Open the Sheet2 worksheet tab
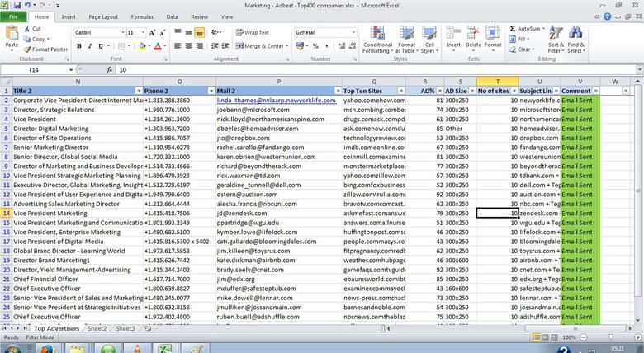The width and height of the screenshot is (644, 353). click(x=97, y=328)
